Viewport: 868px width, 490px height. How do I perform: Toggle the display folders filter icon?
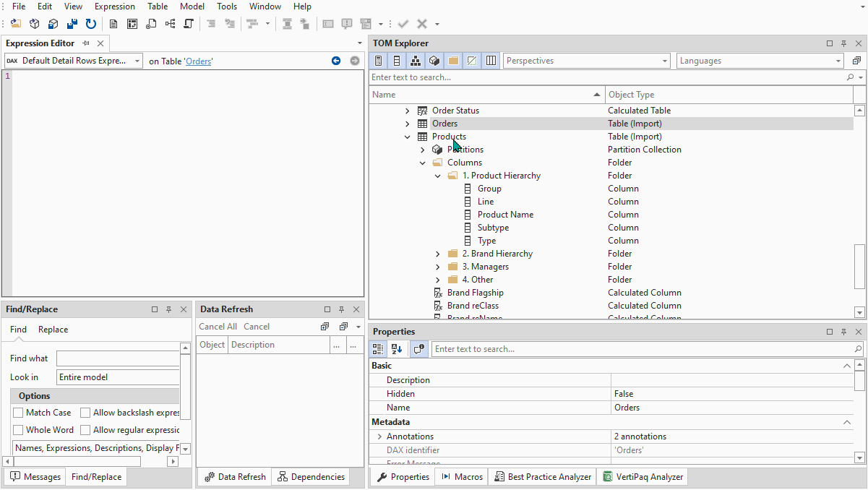453,60
